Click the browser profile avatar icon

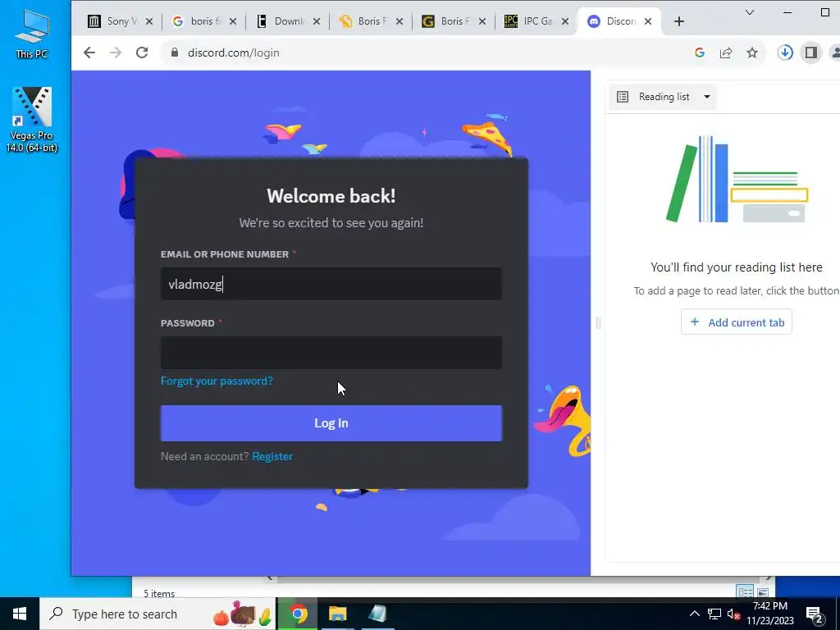pyautogui.click(x=835, y=52)
